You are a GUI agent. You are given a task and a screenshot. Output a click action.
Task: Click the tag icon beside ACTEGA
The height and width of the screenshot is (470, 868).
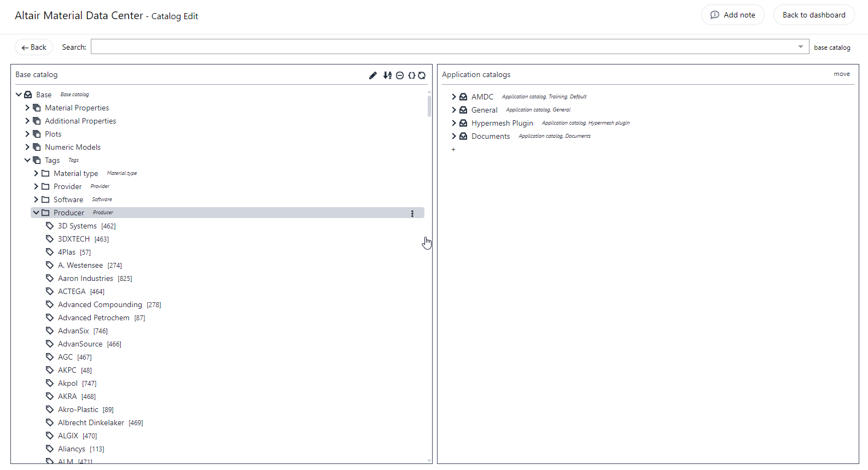tap(50, 291)
